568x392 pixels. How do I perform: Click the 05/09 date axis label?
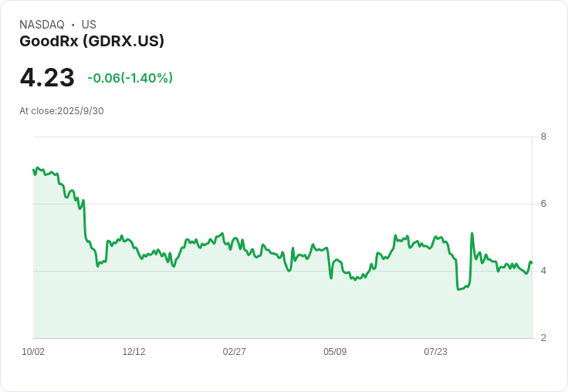[335, 352]
